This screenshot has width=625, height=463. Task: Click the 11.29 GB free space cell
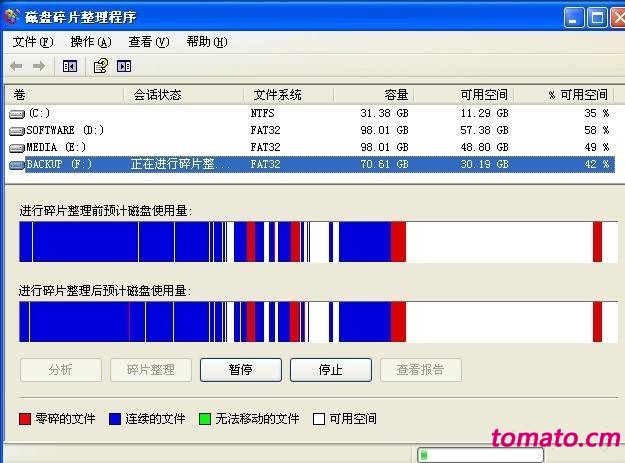click(x=484, y=114)
